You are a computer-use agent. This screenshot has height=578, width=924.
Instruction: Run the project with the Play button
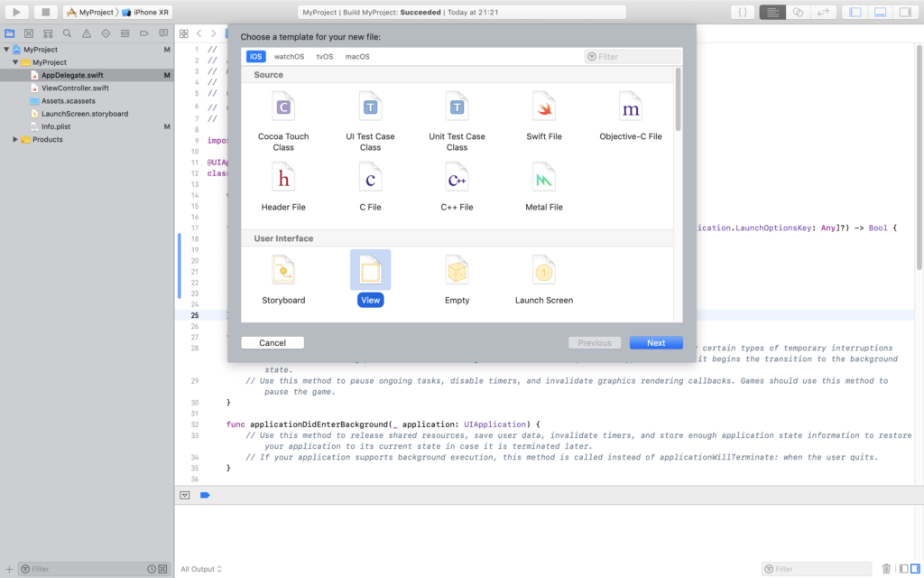pos(16,12)
